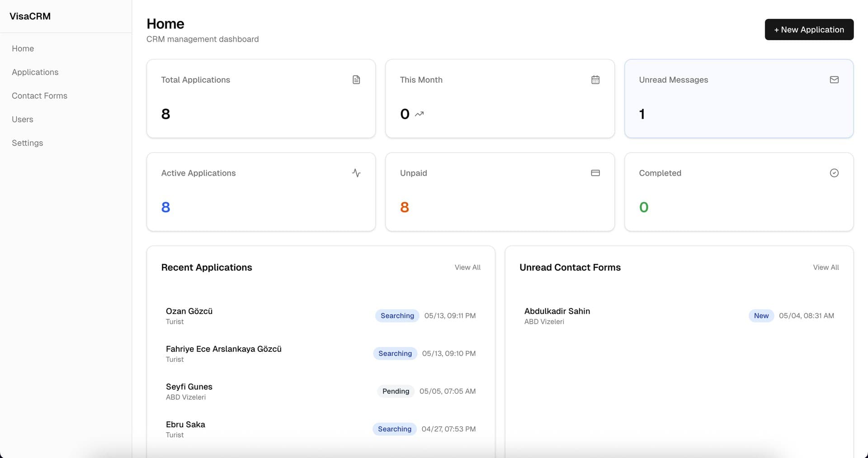Open Fahriye Ece Arslankaya Gözcü application
This screenshot has width=868, height=458.
coord(321,354)
